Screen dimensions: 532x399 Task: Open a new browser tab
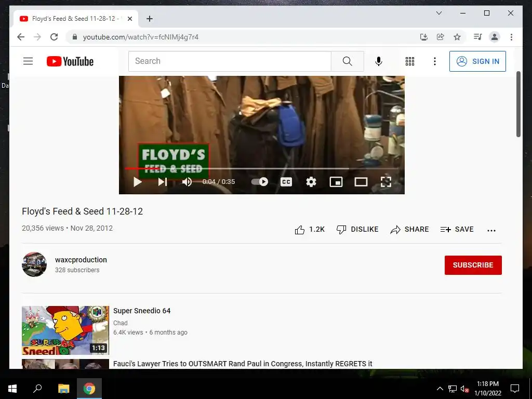[150, 19]
